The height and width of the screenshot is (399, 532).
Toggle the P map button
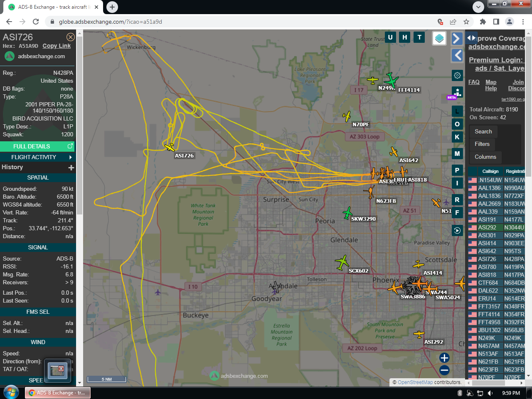pyautogui.click(x=457, y=170)
